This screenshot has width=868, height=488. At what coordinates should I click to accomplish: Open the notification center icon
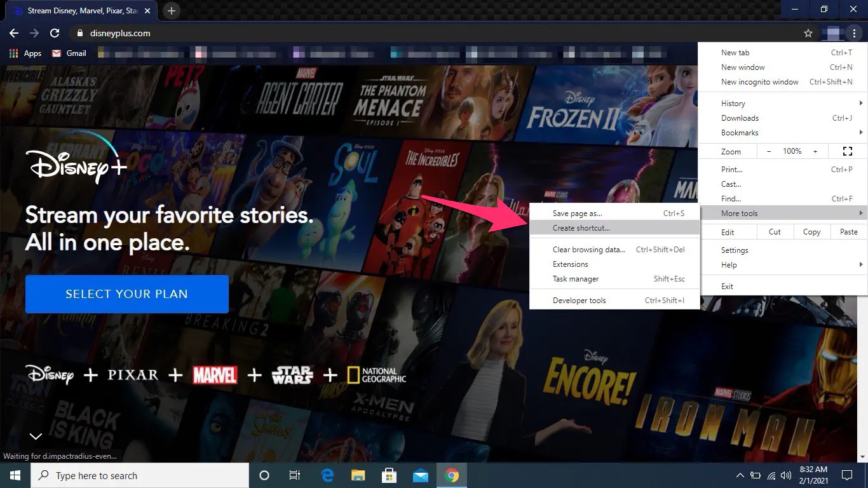pos(847,475)
